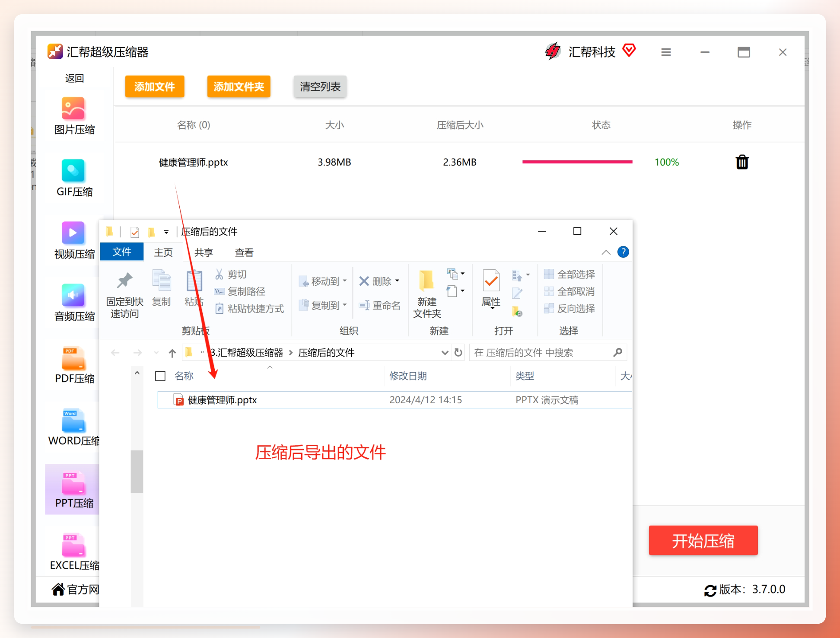Click the red heart diamond icon
This screenshot has width=840, height=638.
[x=629, y=51]
